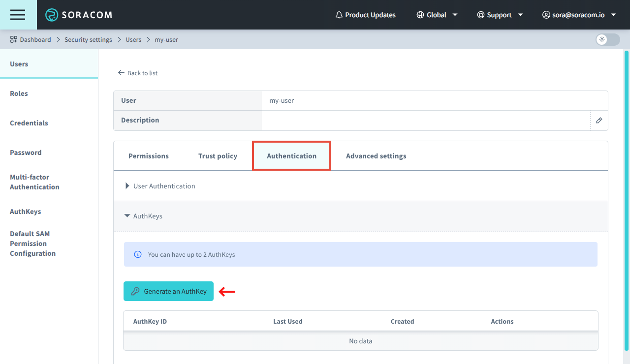Image resolution: width=630 pixels, height=364 pixels.
Task: Toggle the light/dark theme switch
Action: click(x=607, y=40)
